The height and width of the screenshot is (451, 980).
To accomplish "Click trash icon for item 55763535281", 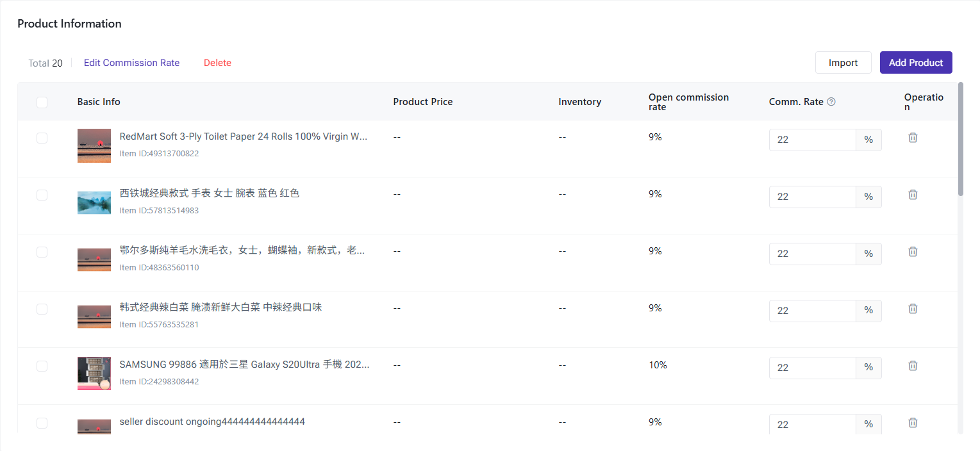I will [913, 309].
